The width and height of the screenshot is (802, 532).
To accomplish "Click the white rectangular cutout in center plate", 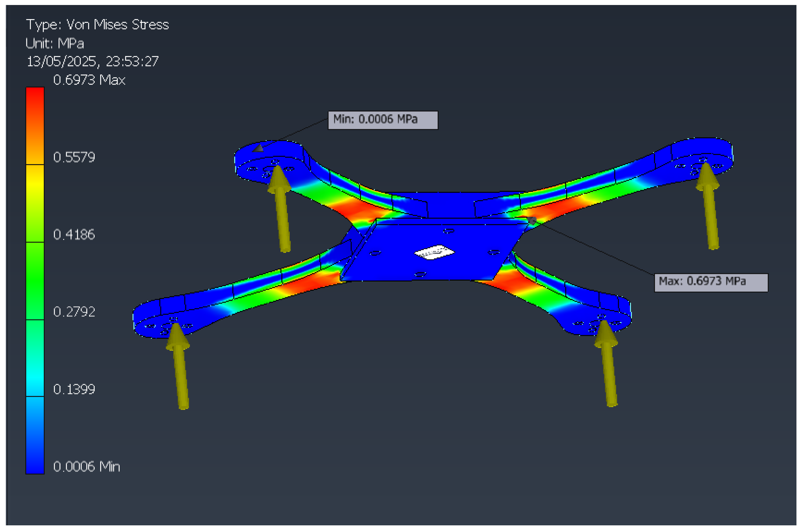I will click(434, 253).
